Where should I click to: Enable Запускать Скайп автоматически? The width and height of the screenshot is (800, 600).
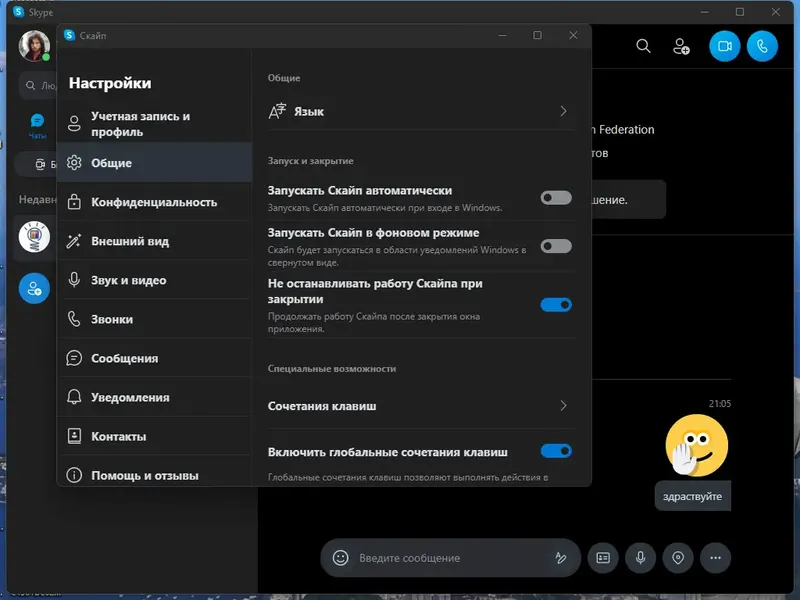pos(555,198)
